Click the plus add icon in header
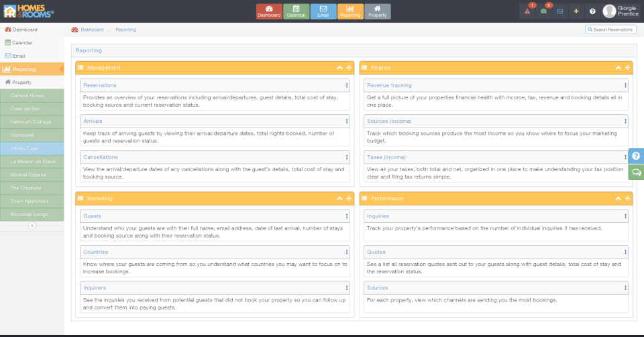 [x=576, y=11]
